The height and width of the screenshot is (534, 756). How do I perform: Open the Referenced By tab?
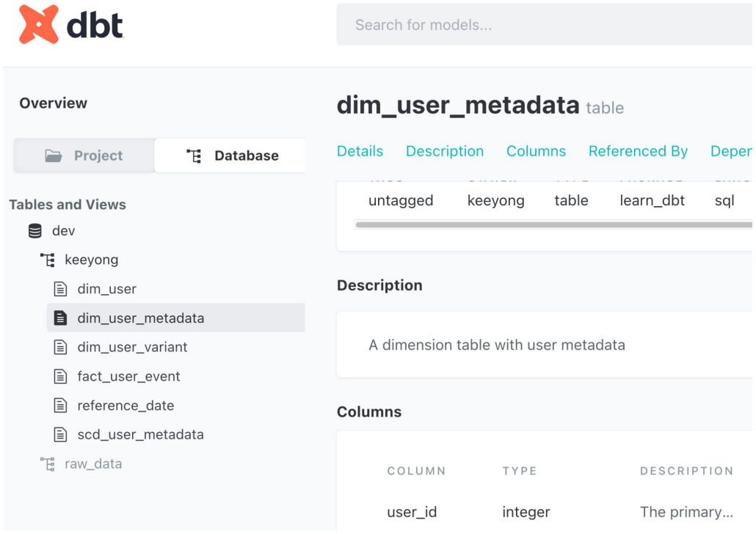(x=638, y=151)
